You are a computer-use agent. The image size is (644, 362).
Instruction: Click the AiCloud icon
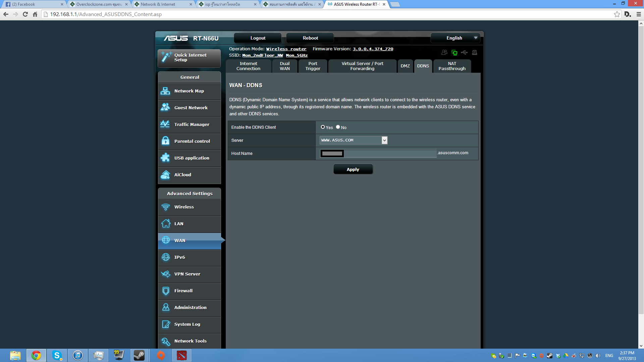click(x=165, y=175)
